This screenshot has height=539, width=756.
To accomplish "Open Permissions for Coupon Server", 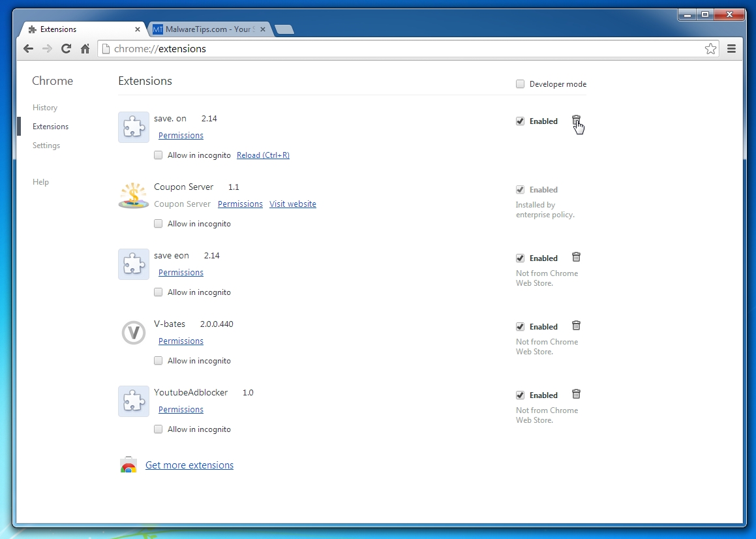I will (240, 204).
